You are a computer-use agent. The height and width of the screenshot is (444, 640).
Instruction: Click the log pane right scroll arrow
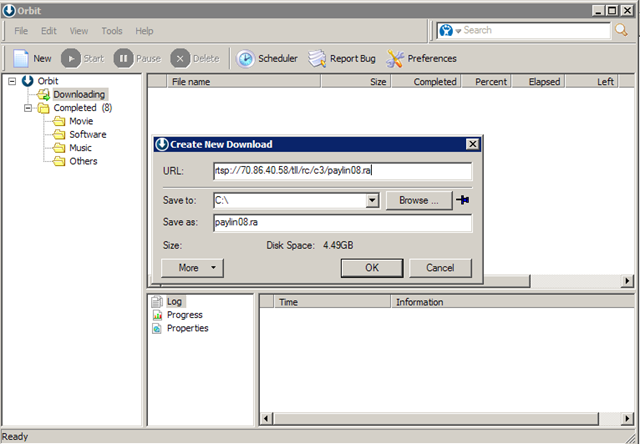(x=628, y=418)
